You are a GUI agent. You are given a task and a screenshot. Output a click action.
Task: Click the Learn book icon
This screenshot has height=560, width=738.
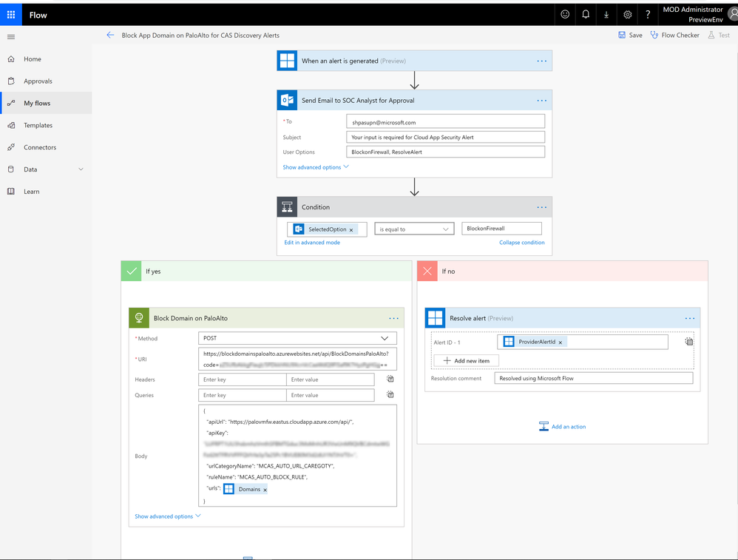point(11,191)
